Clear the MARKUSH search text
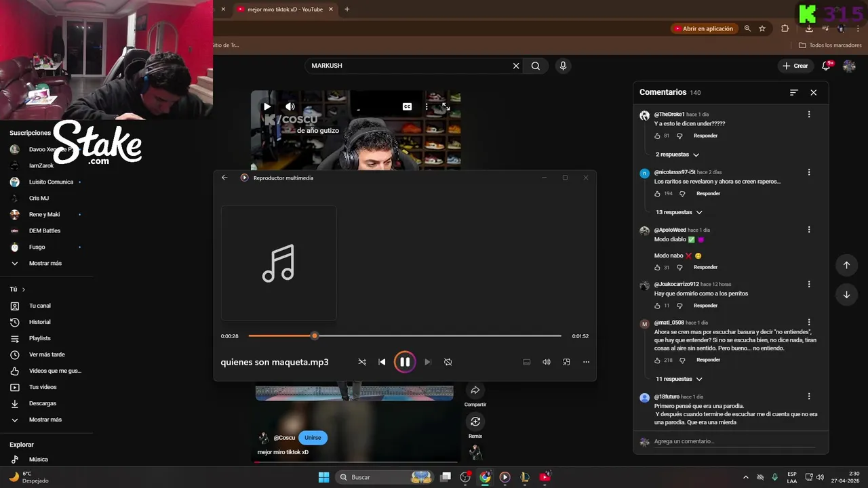This screenshot has height=488, width=868. [x=516, y=66]
